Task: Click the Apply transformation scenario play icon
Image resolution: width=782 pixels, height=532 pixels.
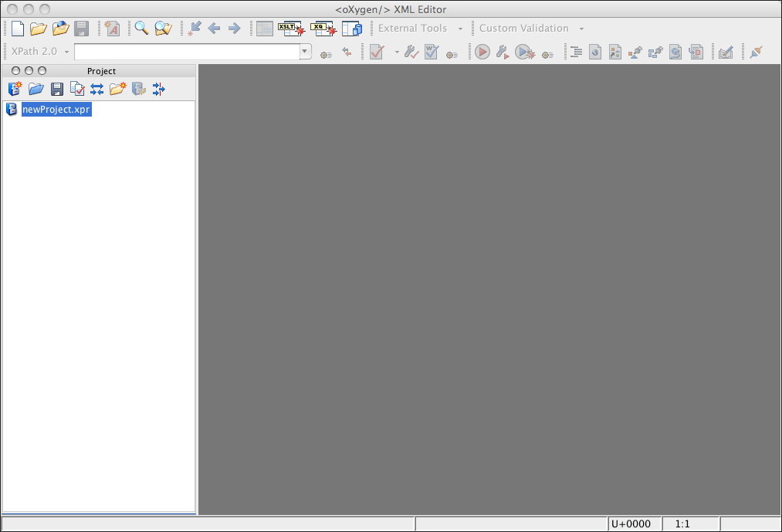Action: pos(482,52)
